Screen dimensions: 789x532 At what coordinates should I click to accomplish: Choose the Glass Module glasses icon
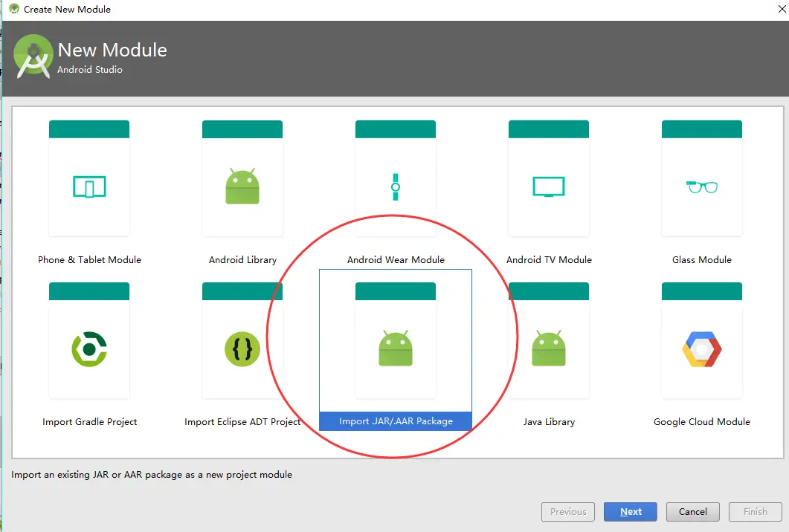[702, 186]
